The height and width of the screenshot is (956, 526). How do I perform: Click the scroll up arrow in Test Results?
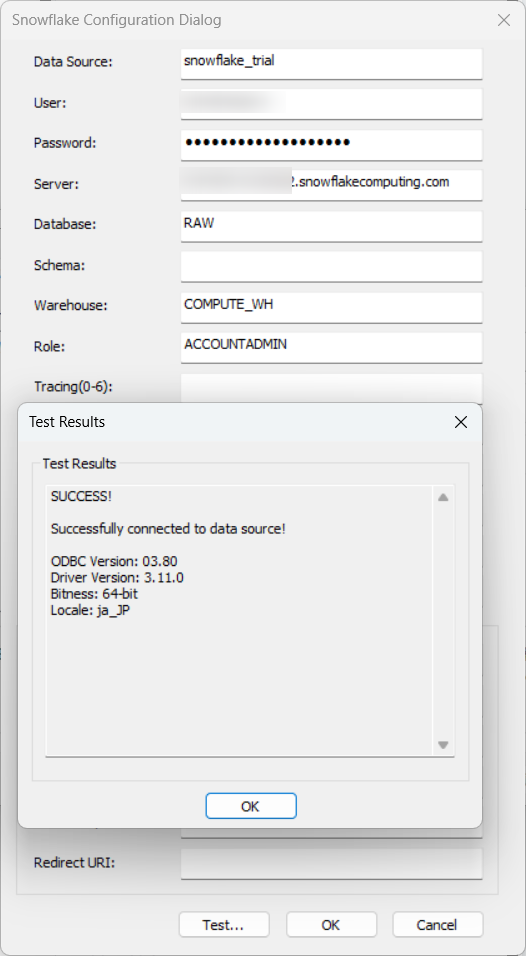click(443, 497)
